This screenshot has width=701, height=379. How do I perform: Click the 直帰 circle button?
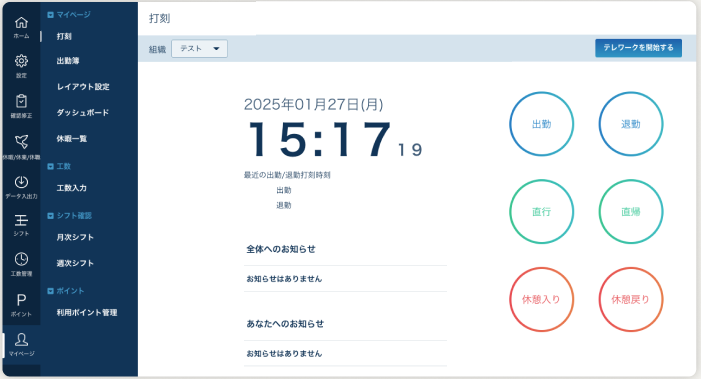click(x=631, y=211)
